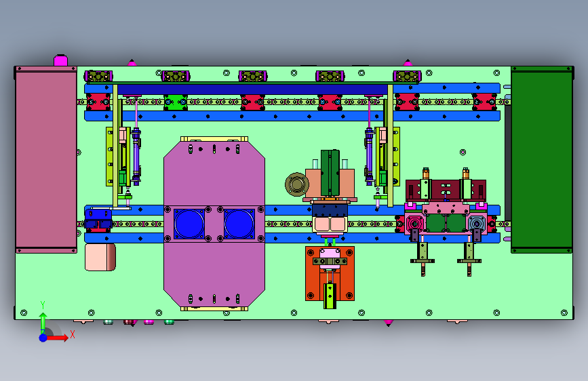This screenshot has height=381, width=588.
Task: Select the yellow-green cylinder below the orange plate
Action: pos(330,296)
